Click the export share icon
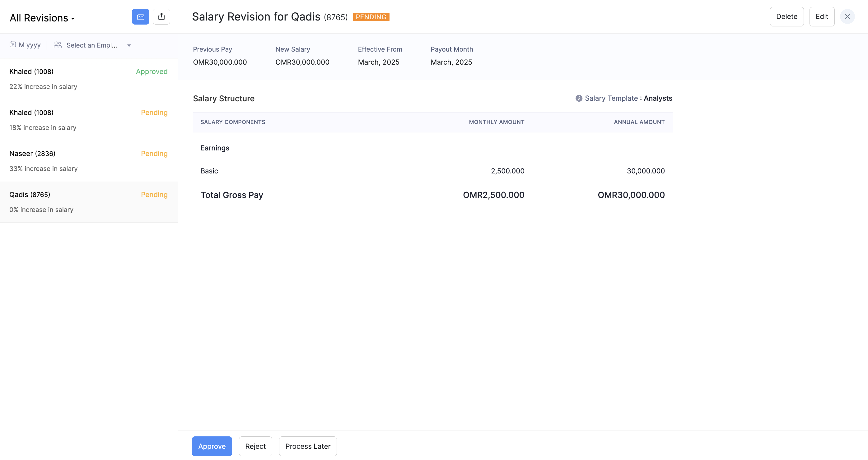 coord(161,16)
